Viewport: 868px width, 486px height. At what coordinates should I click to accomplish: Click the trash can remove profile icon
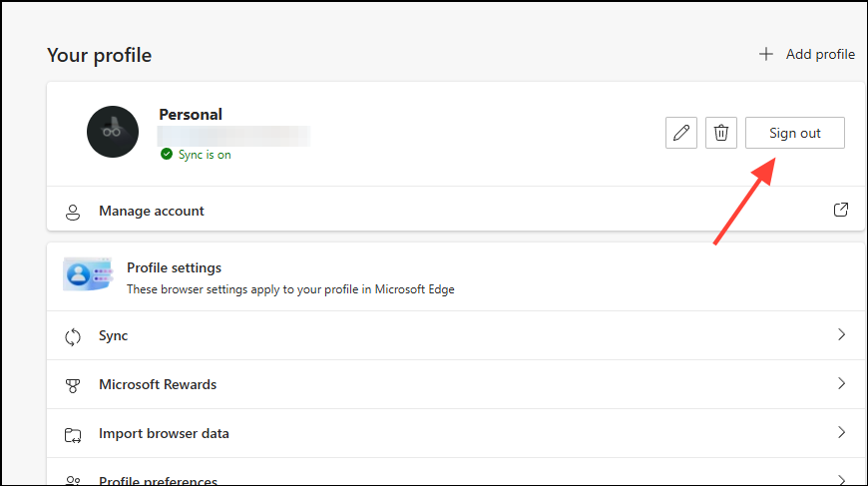click(721, 133)
